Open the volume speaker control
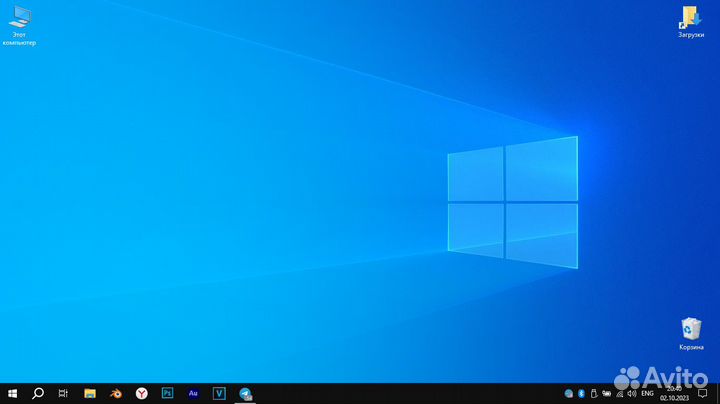 pyautogui.click(x=631, y=394)
